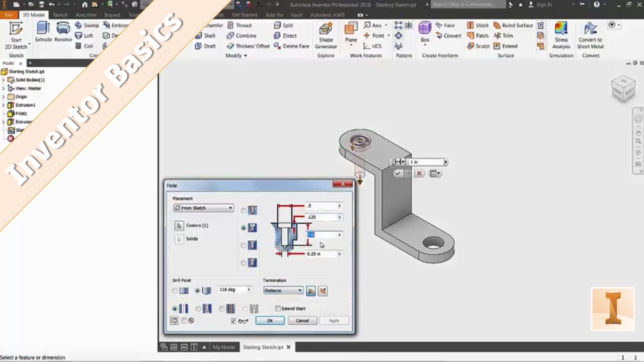This screenshot has width=644, height=362.
Task: Click the ViewCube in the viewport
Action: pyautogui.click(x=623, y=88)
